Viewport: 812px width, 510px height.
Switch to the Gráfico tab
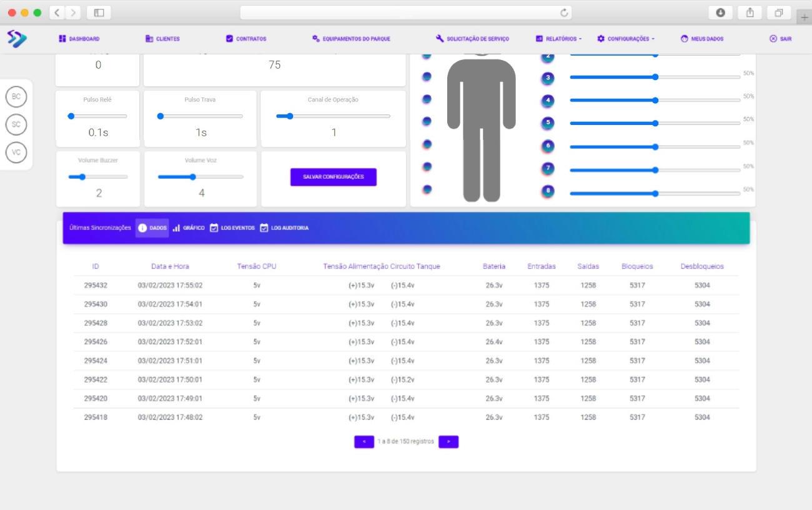(x=189, y=228)
